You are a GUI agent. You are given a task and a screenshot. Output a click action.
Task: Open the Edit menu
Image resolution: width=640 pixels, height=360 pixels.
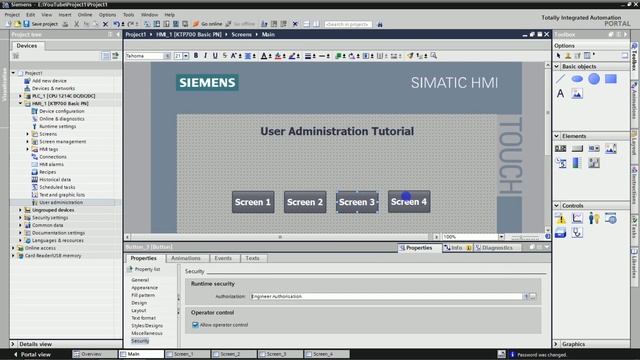click(31, 15)
